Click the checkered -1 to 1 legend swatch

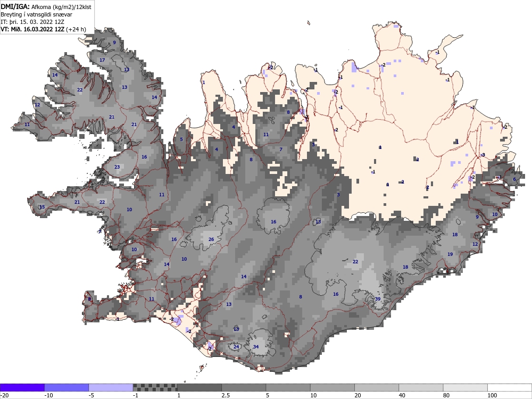[155, 387]
